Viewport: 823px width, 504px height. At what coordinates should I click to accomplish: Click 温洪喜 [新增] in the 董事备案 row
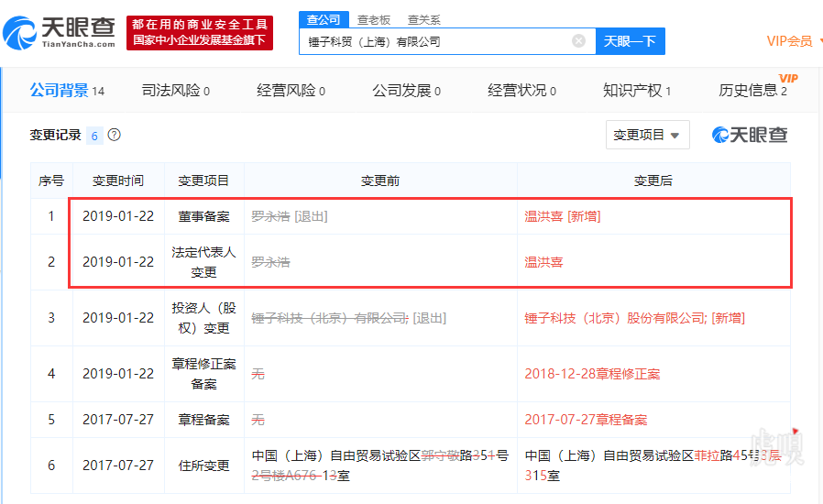point(562,216)
